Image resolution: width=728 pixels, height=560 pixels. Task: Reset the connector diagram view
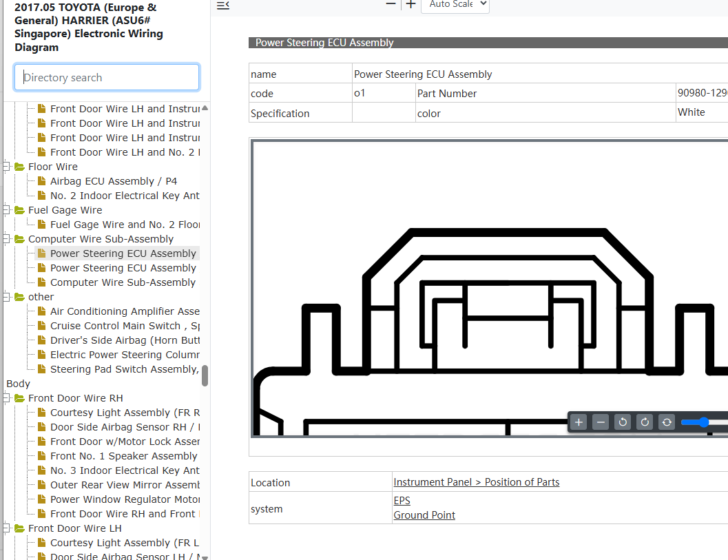[667, 422]
